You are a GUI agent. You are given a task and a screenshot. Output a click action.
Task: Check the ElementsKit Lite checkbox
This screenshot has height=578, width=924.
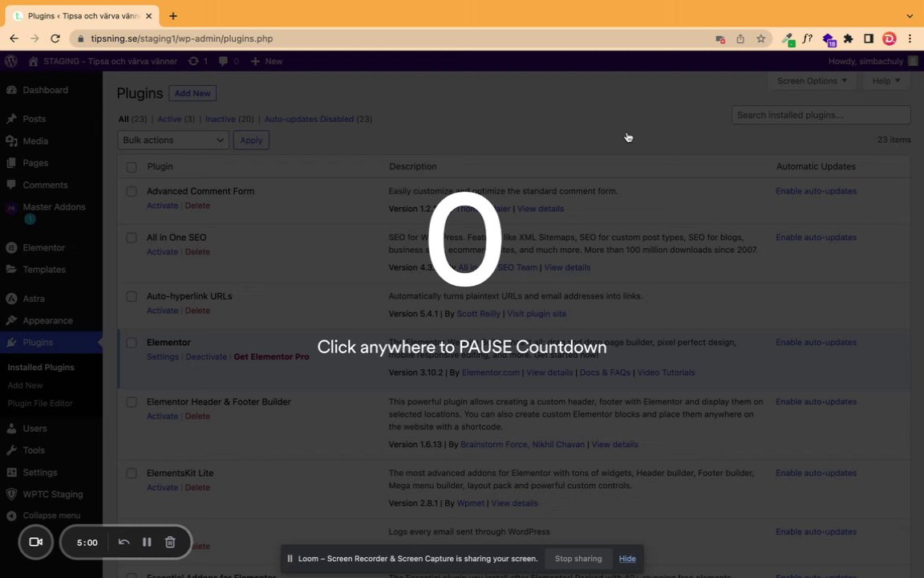(x=132, y=473)
